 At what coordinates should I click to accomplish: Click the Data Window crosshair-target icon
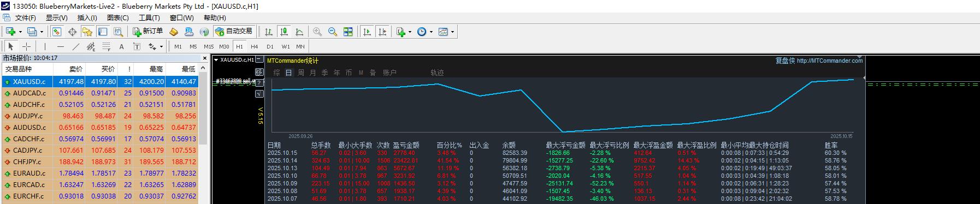[x=72, y=32]
